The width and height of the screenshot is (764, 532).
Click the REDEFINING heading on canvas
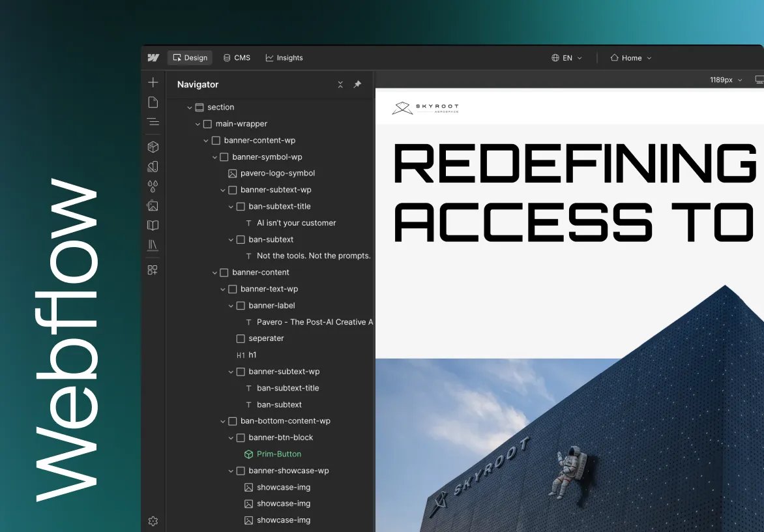pos(575,164)
